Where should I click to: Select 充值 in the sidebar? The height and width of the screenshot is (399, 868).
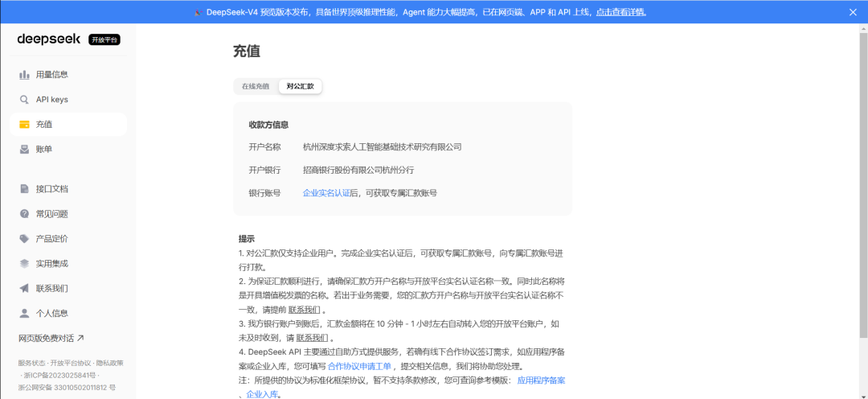[x=68, y=125]
